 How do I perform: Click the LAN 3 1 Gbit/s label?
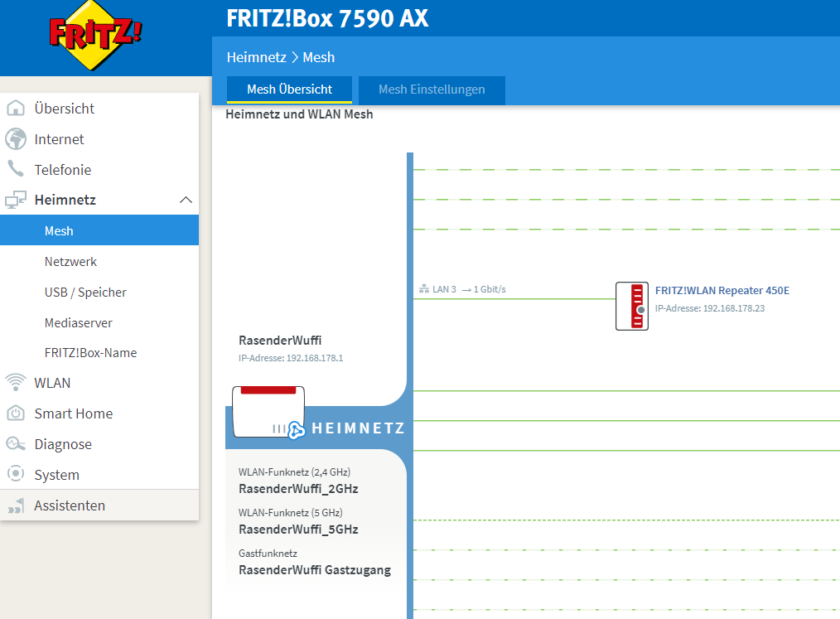[x=469, y=289]
